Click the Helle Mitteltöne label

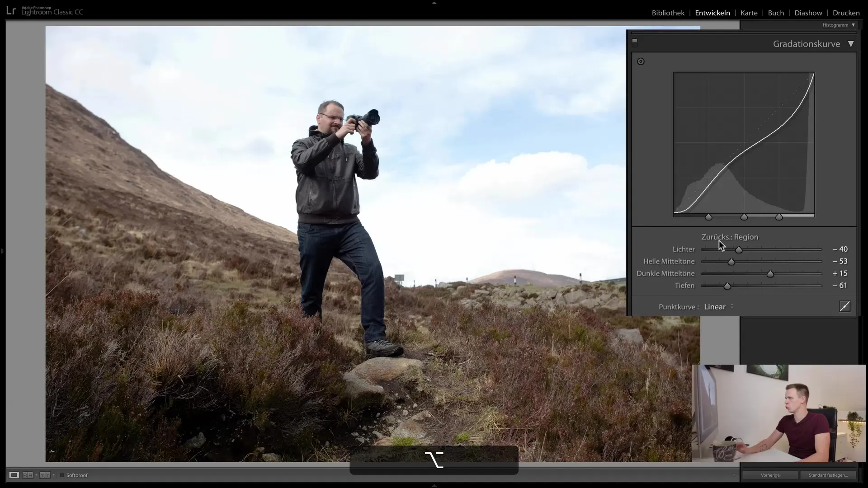[x=669, y=261]
